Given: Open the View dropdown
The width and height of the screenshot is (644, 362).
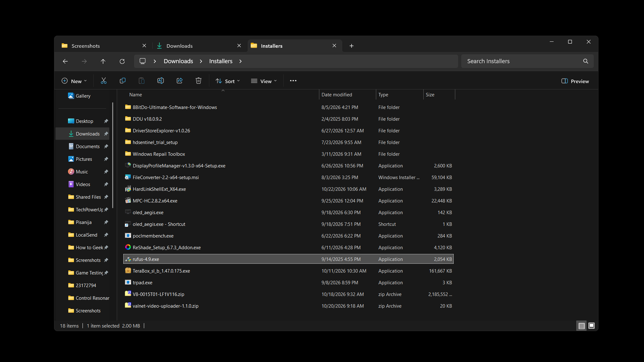Looking at the screenshot, I should click(x=264, y=81).
